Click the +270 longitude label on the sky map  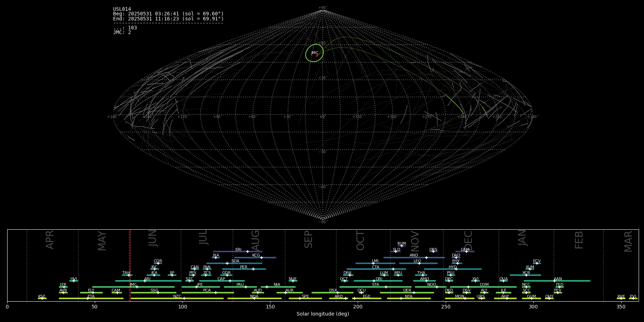coord(427,117)
